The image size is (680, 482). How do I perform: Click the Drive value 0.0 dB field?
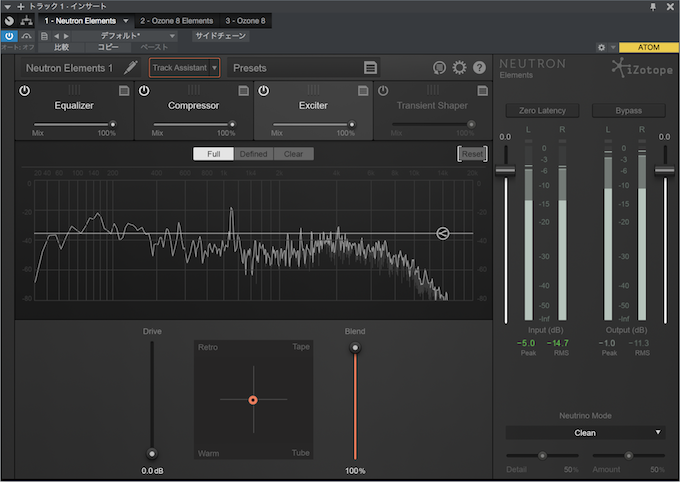pos(152,471)
